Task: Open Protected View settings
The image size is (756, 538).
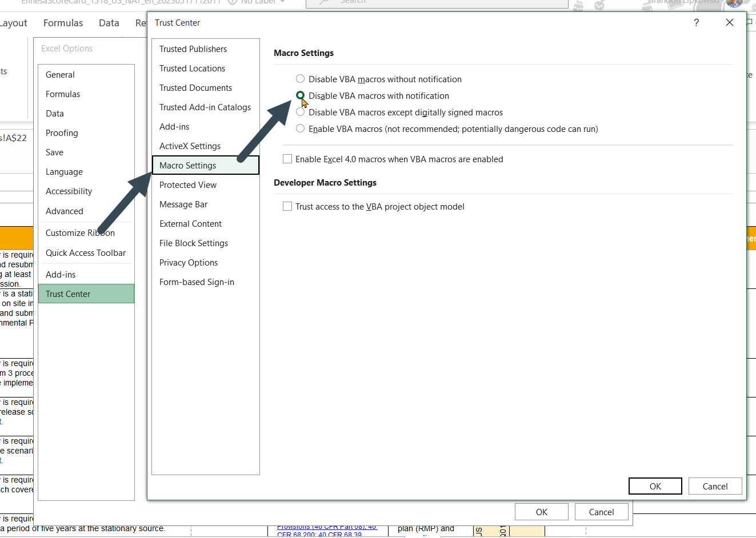Action: click(x=188, y=184)
